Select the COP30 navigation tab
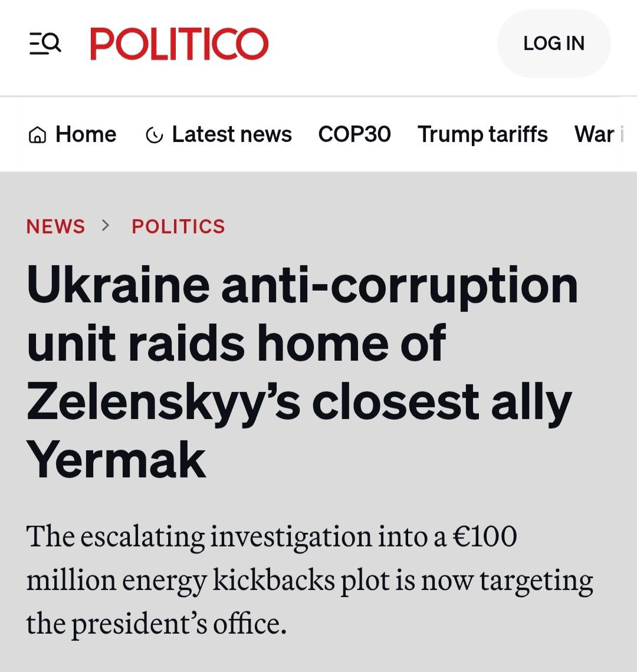 click(x=354, y=134)
